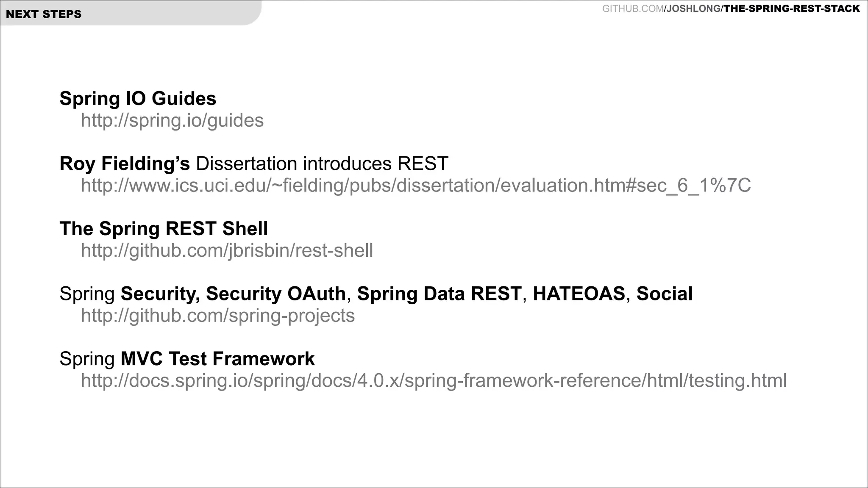The width and height of the screenshot is (868, 488).
Task: Click the Social text
Action: 665,294
